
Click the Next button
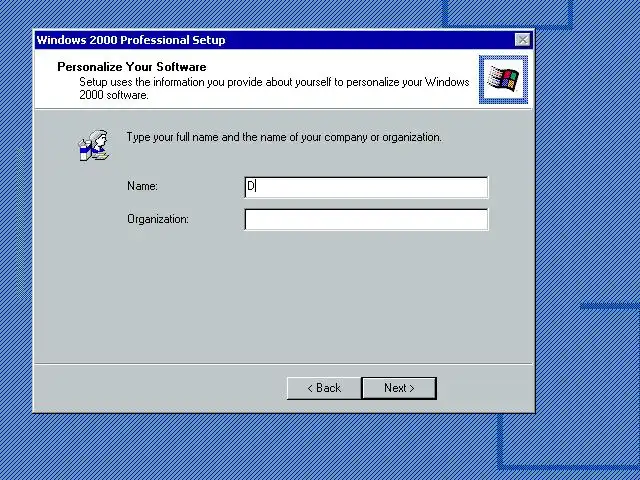(399, 388)
